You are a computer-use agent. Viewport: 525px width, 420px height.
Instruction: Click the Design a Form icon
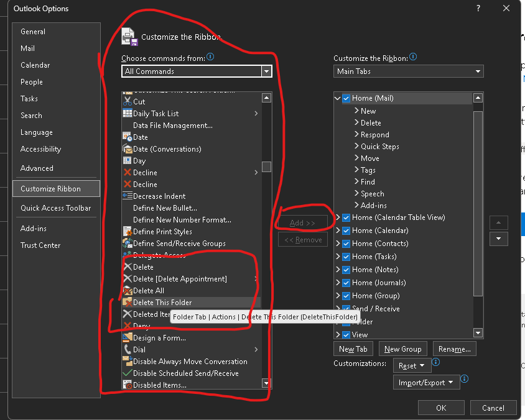click(x=128, y=338)
